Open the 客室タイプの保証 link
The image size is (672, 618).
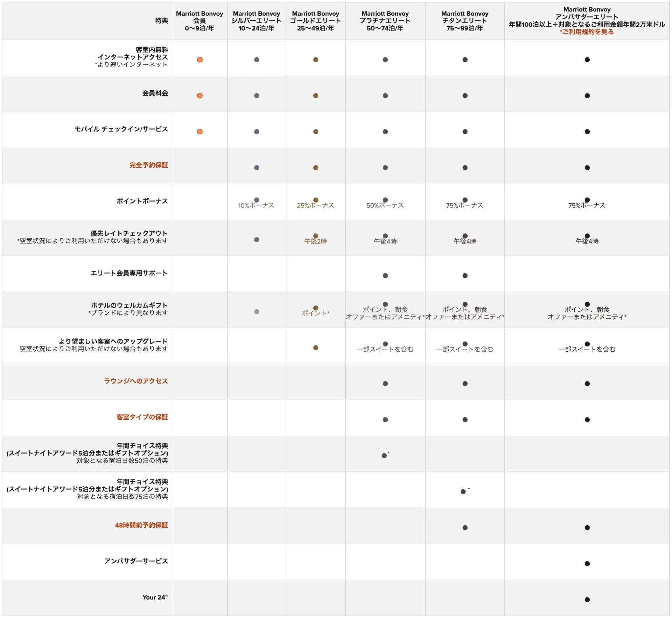[x=142, y=417]
